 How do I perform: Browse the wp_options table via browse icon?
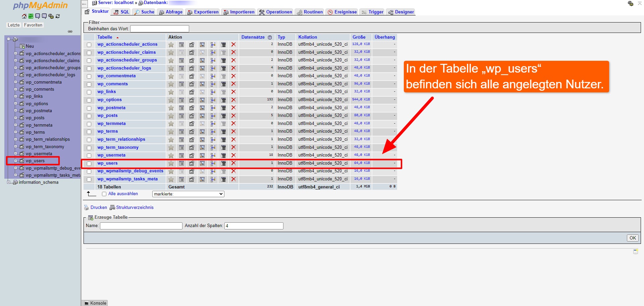pos(181,100)
